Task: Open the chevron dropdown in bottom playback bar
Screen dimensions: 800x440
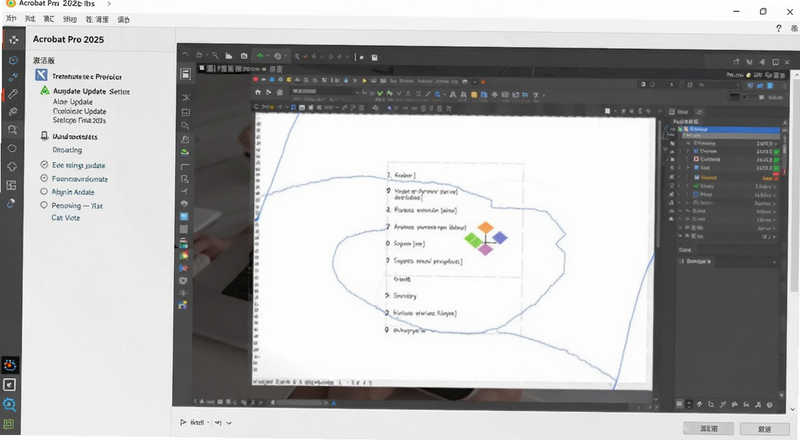Action: point(229,423)
